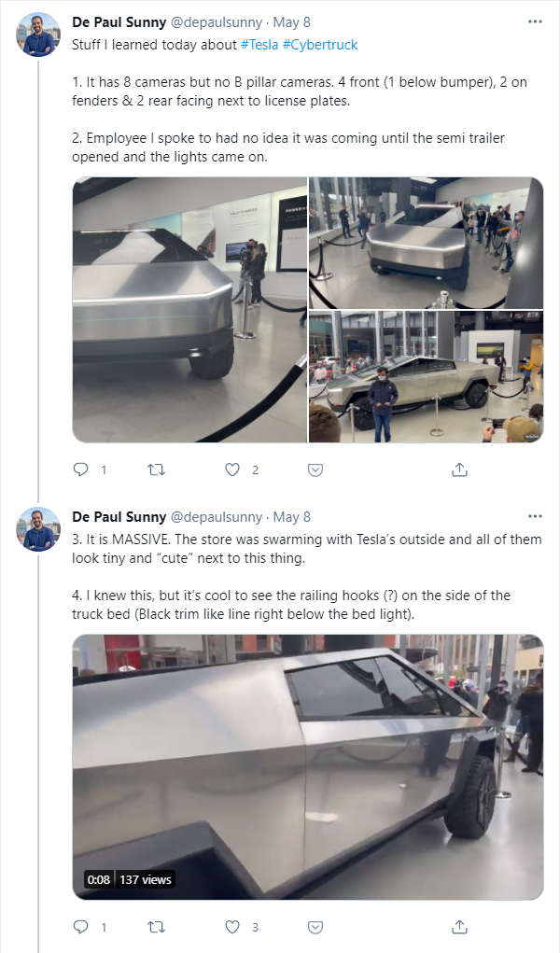Image resolution: width=560 pixels, height=953 pixels.
Task: Open Pocket save icon on first tweet
Action: click(x=315, y=469)
